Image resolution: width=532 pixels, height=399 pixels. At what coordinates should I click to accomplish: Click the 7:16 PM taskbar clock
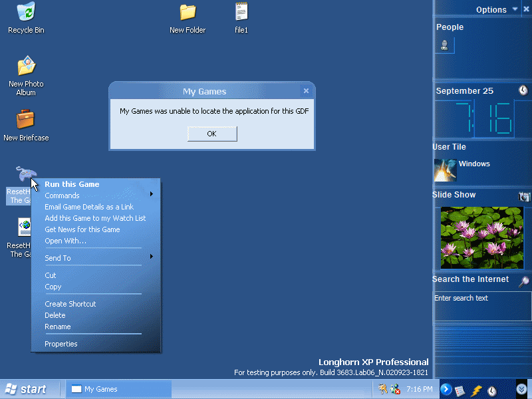tap(420, 389)
